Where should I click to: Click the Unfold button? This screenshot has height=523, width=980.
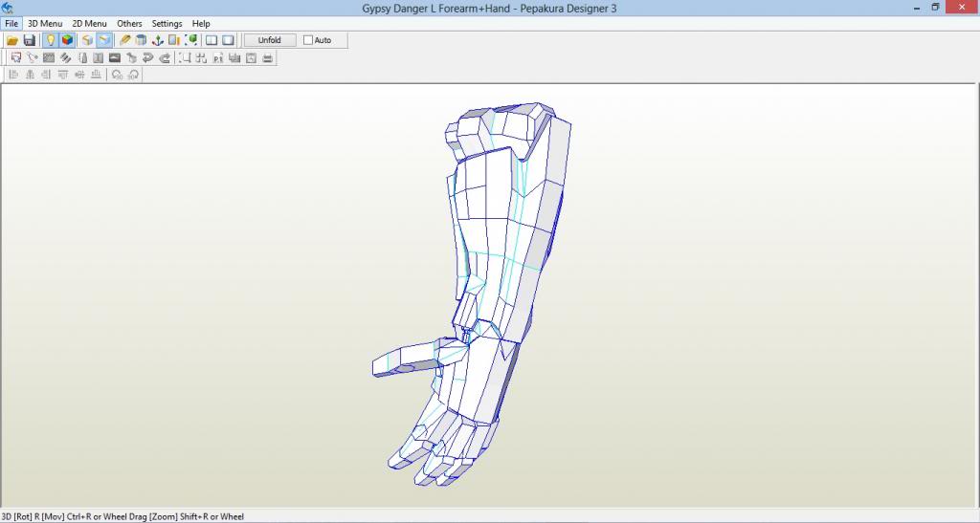click(269, 40)
